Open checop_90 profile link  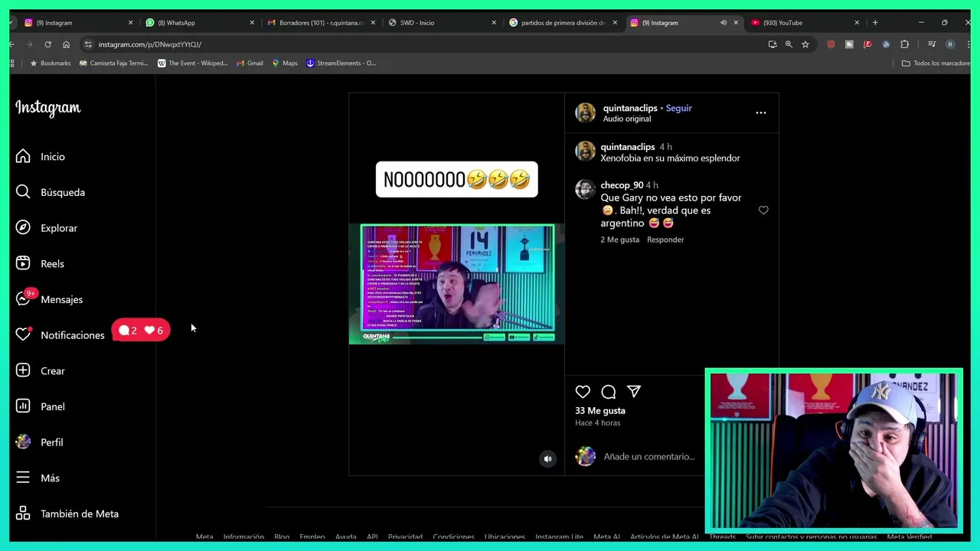point(622,185)
